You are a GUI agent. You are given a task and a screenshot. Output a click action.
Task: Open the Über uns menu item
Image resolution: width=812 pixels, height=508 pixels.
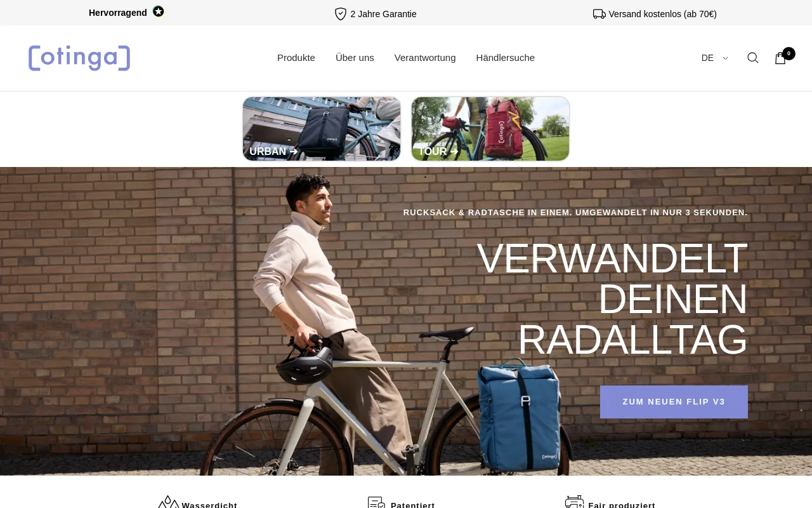click(355, 58)
